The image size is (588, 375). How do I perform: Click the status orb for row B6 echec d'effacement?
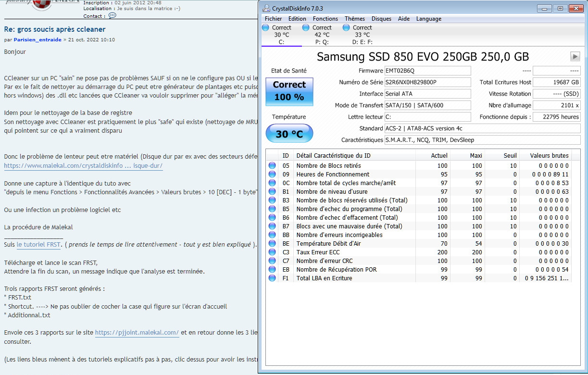272,218
